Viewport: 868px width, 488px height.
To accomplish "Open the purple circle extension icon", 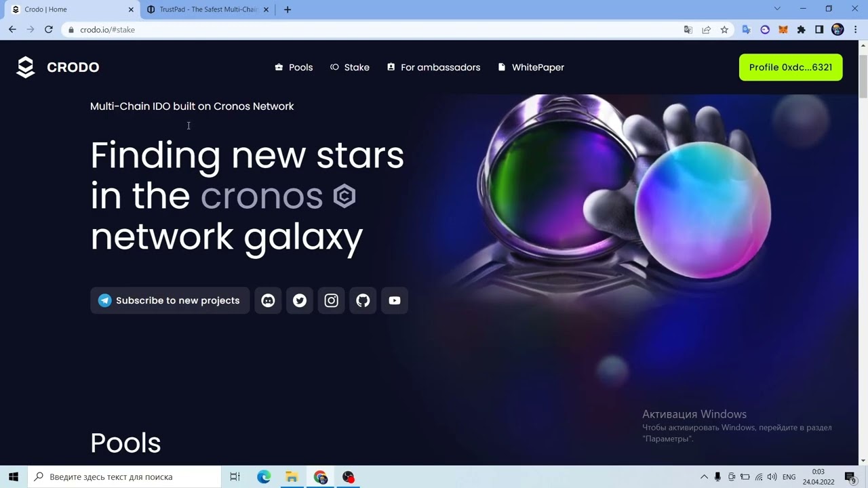I will click(x=765, y=30).
